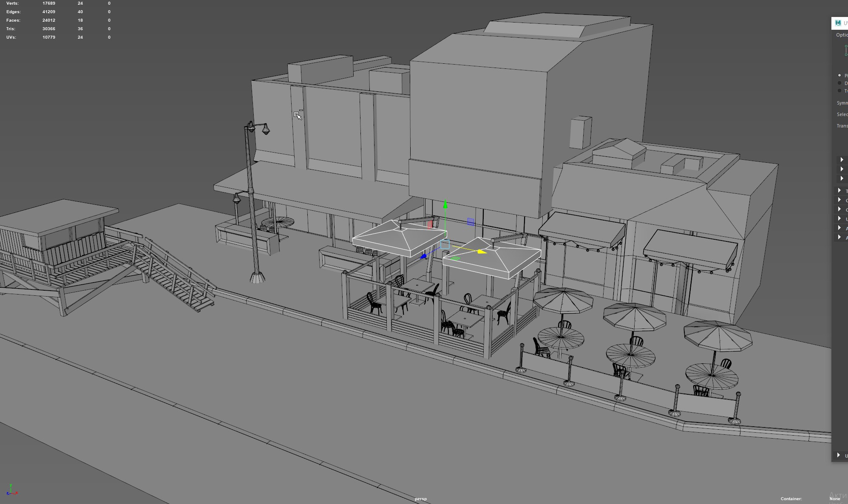The height and width of the screenshot is (504, 848).
Task: Click the Edges count 41209 in the HUD
Action: (49, 12)
